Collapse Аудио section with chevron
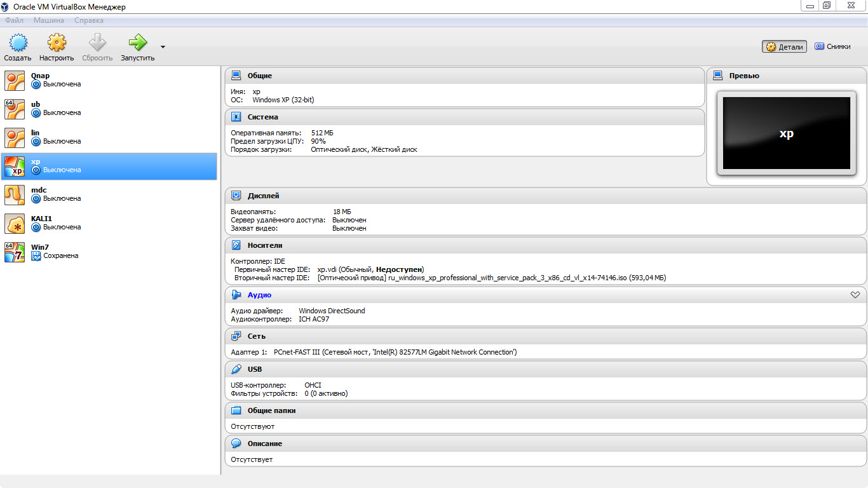 855,295
